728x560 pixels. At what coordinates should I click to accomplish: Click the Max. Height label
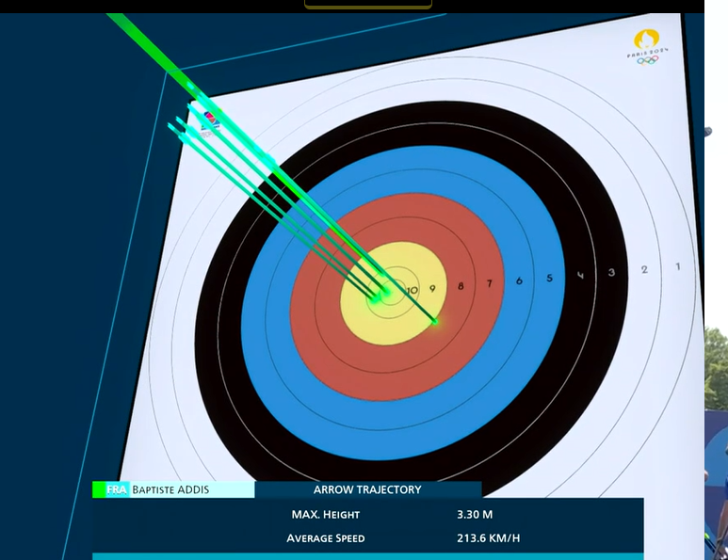325,515
